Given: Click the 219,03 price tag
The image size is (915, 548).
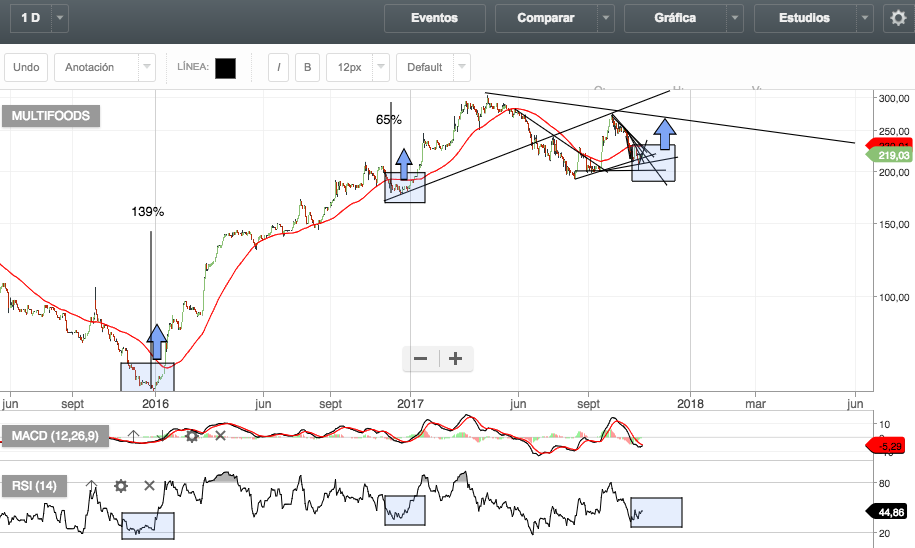Looking at the screenshot, I should (x=890, y=155).
